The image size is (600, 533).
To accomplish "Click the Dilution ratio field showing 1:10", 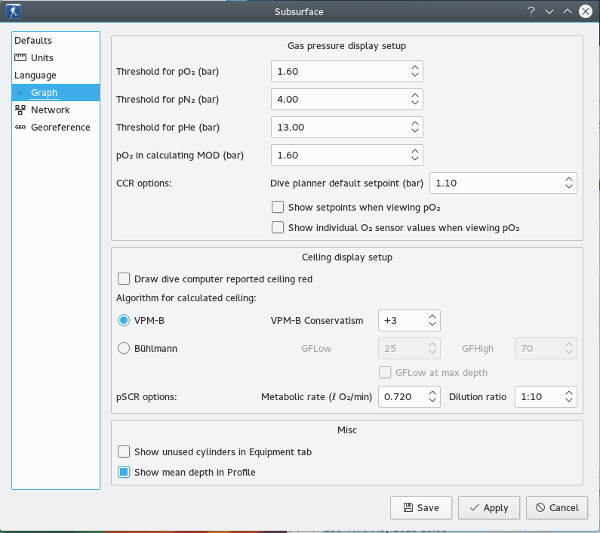I will click(x=546, y=396).
